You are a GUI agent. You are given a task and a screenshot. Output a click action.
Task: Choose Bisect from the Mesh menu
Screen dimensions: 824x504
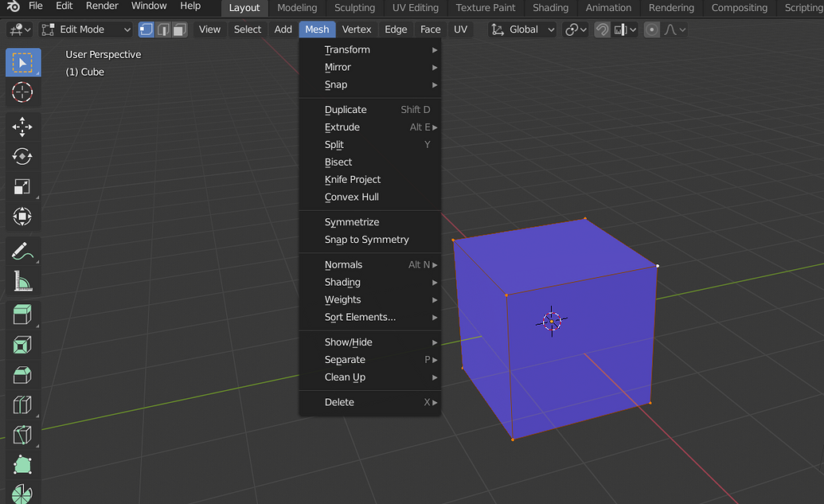(338, 162)
